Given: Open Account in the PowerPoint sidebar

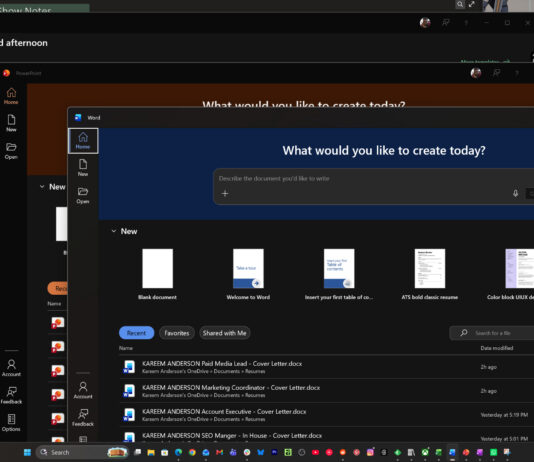Looking at the screenshot, I should click(11, 368).
